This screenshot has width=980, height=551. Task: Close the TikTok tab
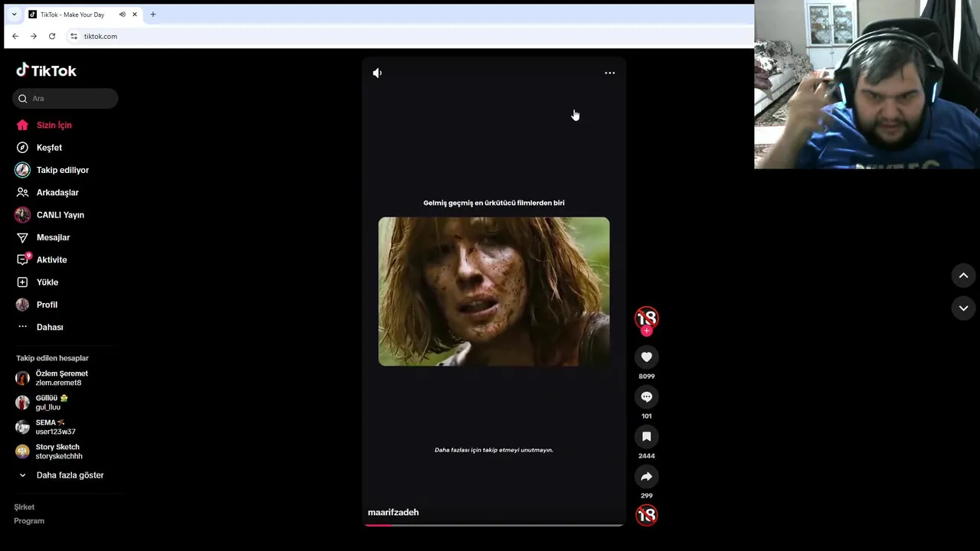(x=135, y=15)
